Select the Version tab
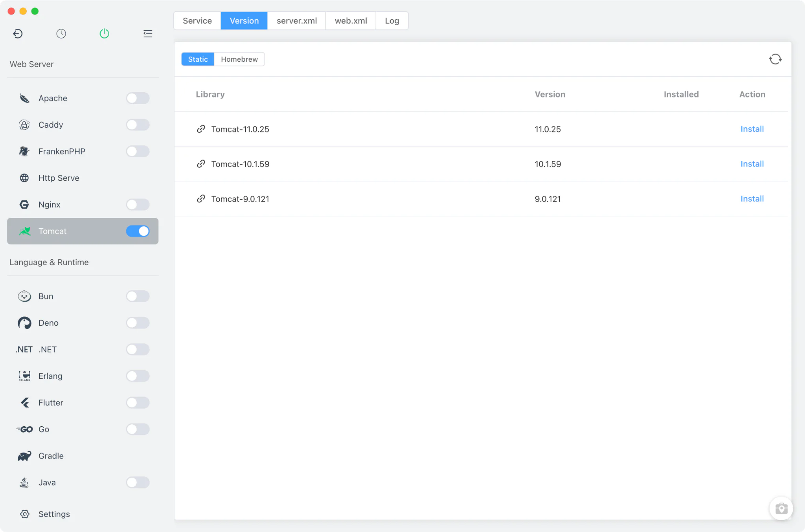This screenshot has width=805, height=532. (x=244, y=20)
